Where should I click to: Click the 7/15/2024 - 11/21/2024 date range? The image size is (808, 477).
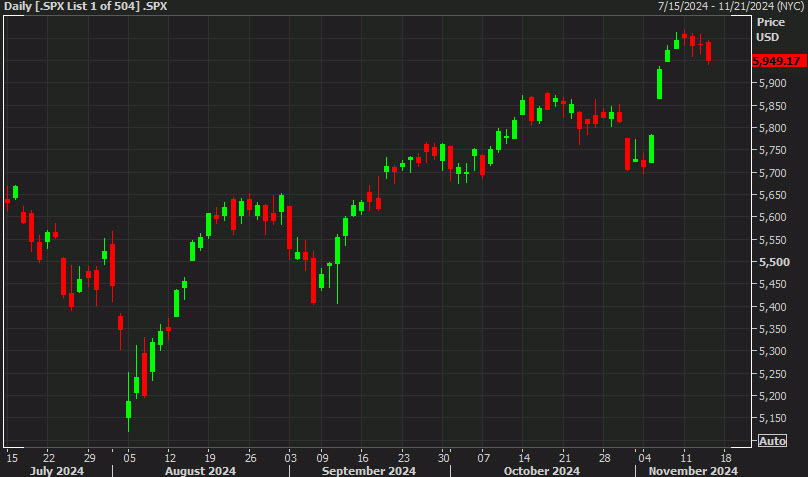point(731,7)
